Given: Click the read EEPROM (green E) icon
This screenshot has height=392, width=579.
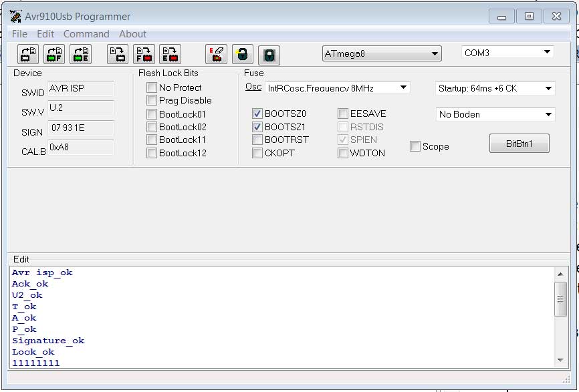Looking at the screenshot, I should (80, 54).
